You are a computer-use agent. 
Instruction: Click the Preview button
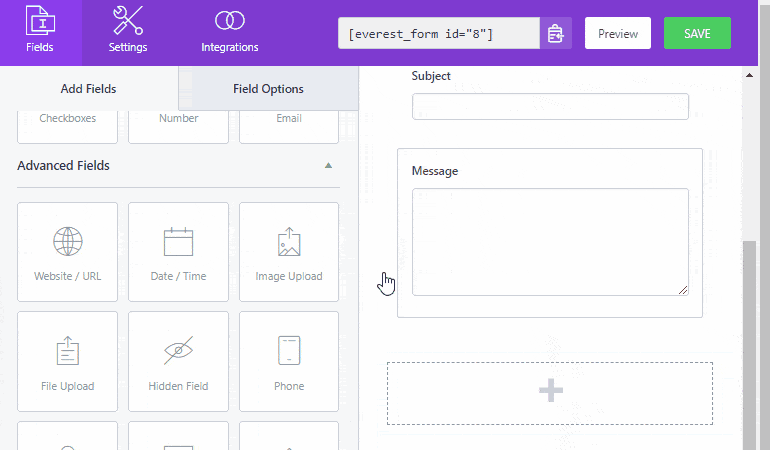(x=618, y=33)
